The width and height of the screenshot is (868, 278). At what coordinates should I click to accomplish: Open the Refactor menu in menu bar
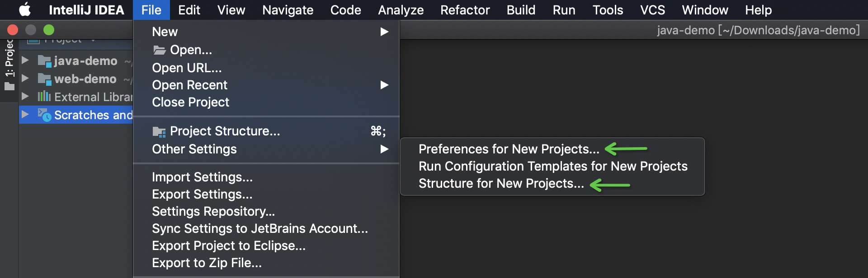coord(465,10)
